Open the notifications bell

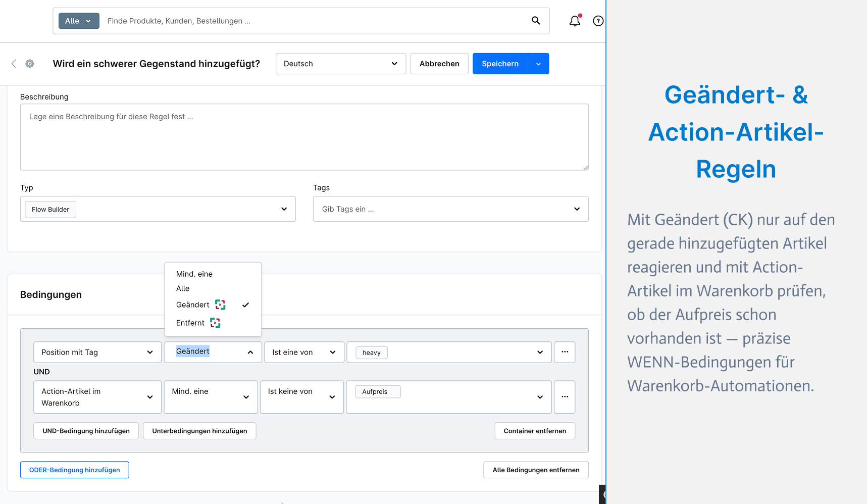pos(575,21)
